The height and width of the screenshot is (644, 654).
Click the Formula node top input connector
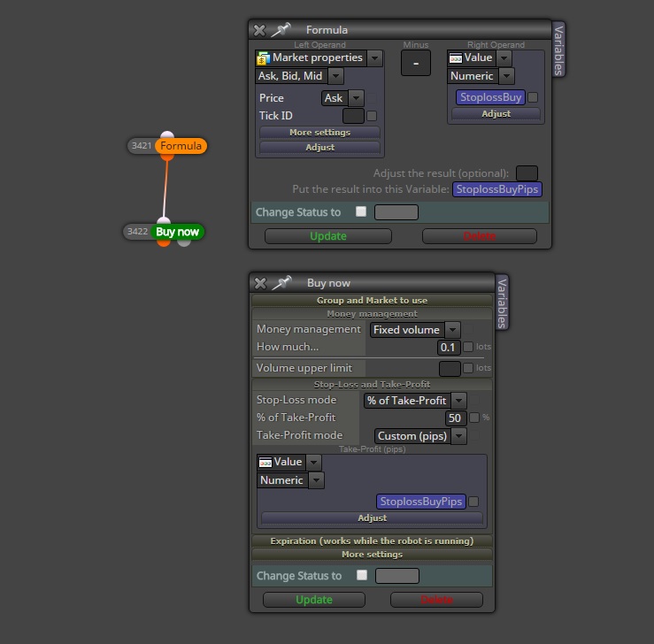pyautogui.click(x=167, y=135)
